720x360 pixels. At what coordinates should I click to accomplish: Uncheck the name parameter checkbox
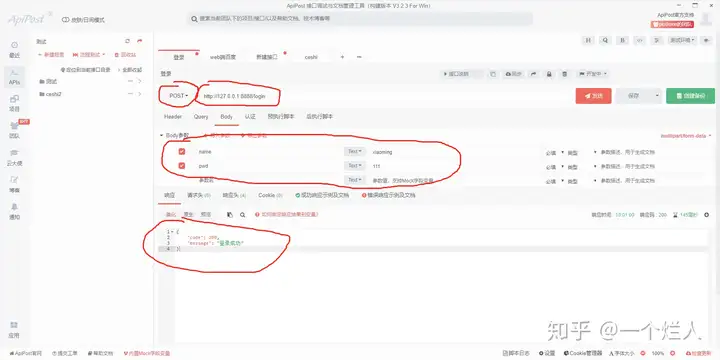[x=182, y=151]
